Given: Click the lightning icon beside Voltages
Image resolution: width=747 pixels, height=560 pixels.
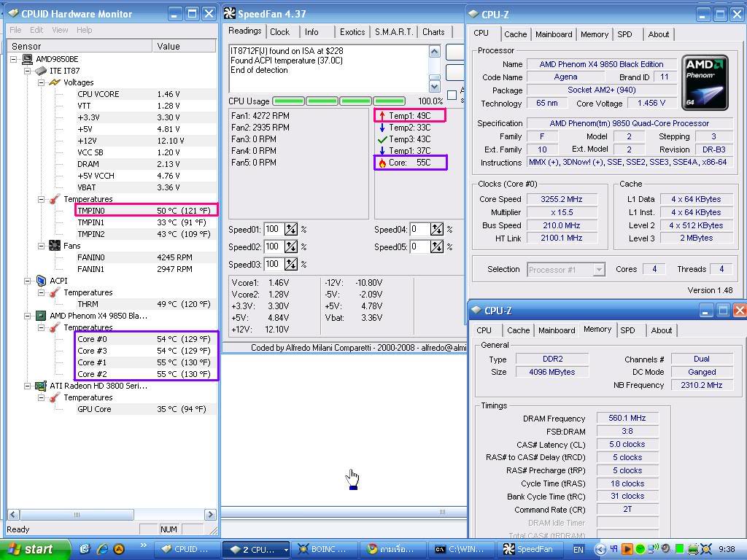Looking at the screenshot, I should (55, 82).
